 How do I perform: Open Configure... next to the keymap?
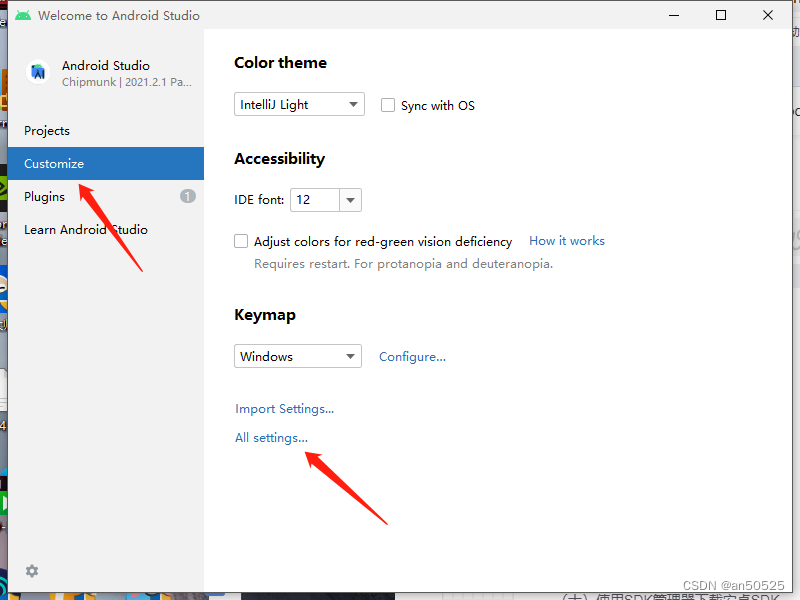tap(412, 356)
